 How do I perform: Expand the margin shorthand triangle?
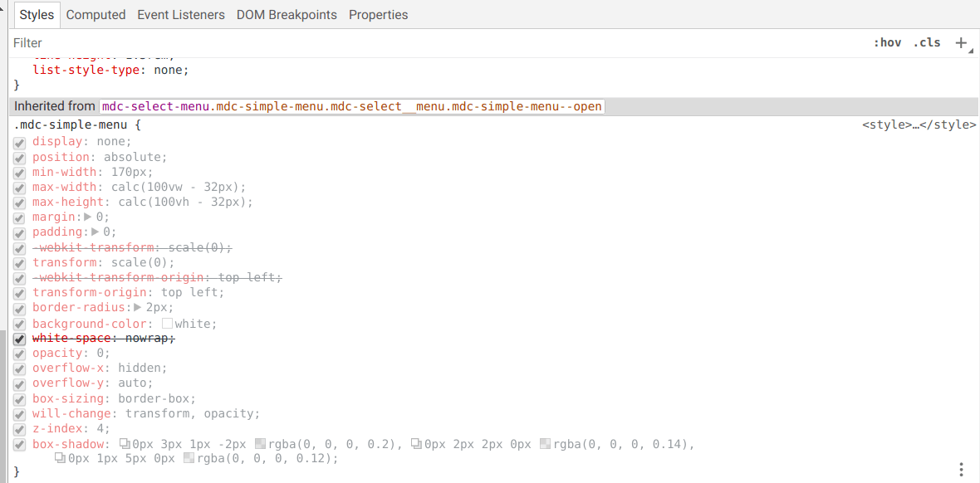pyautogui.click(x=88, y=217)
